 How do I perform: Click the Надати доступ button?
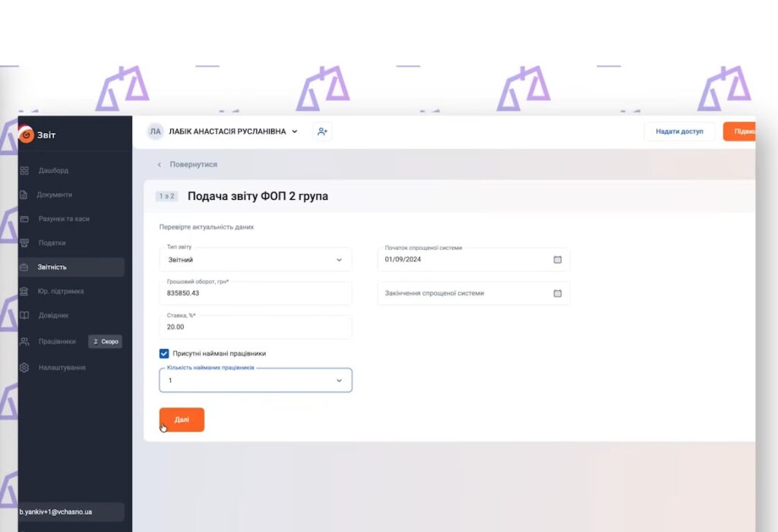679,131
